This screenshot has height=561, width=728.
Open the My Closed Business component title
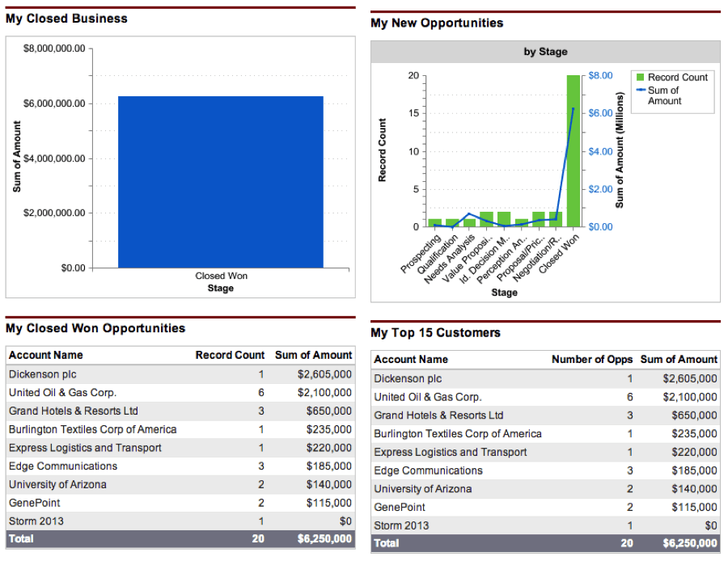pos(66,19)
